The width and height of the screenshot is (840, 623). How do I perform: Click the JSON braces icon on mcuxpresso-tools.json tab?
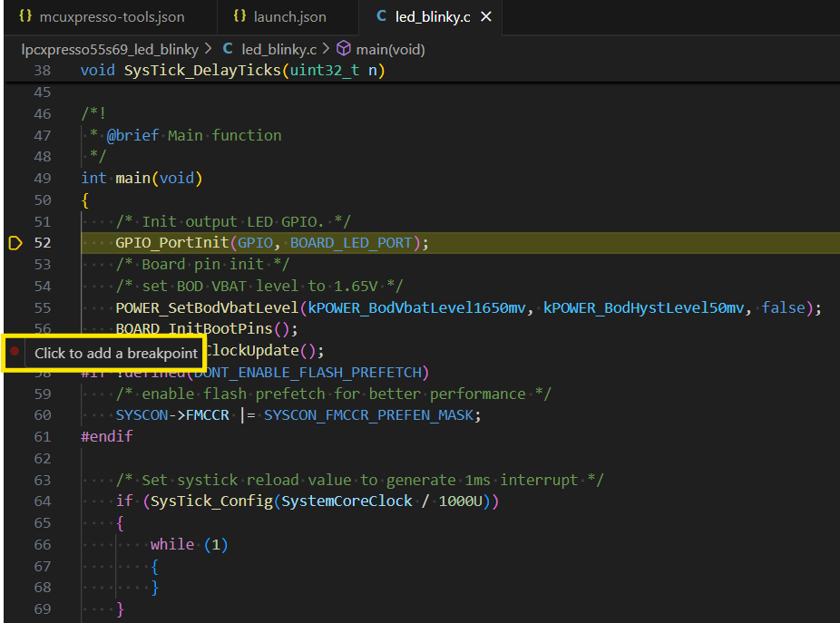[x=25, y=15]
